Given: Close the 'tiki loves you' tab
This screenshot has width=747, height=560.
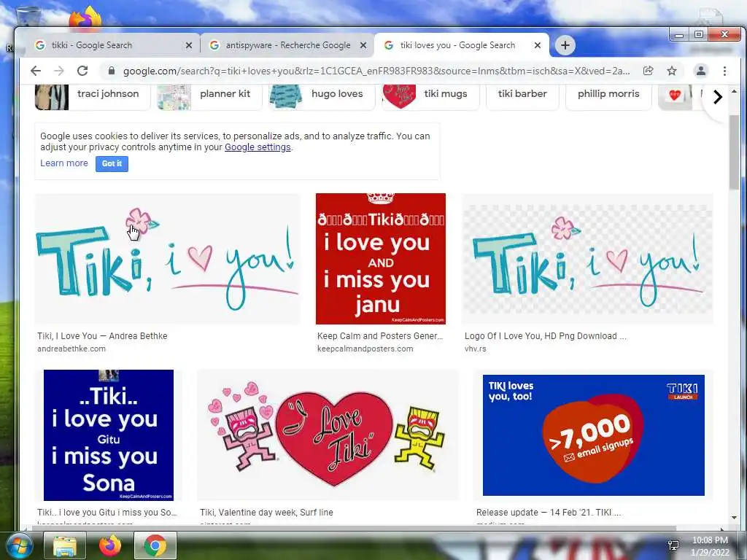Looking at the screenshot, I should (x=538, y=45).
